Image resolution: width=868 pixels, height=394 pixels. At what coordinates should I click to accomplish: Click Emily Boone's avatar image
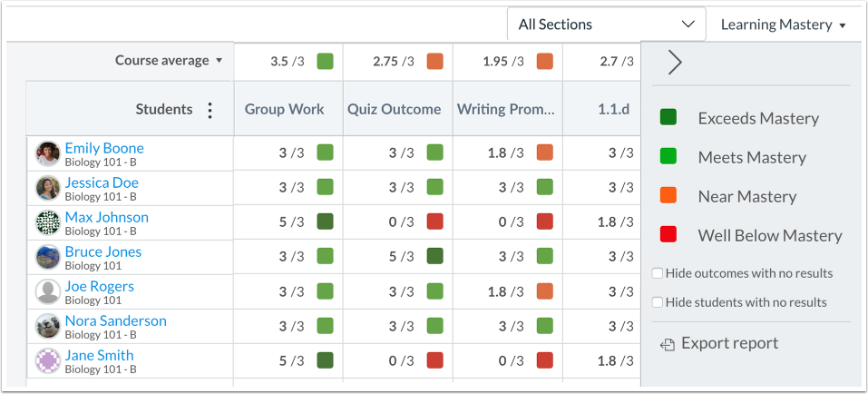[47, 153]
